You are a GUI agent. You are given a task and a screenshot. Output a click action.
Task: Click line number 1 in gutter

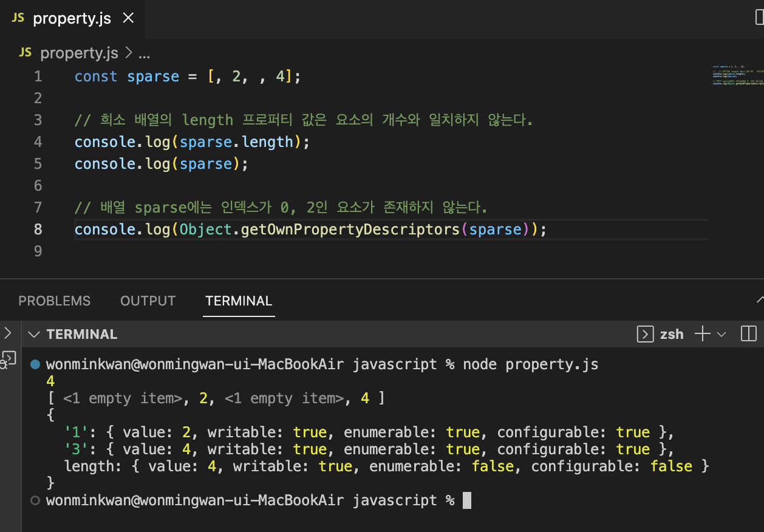[x=38, y=77]
